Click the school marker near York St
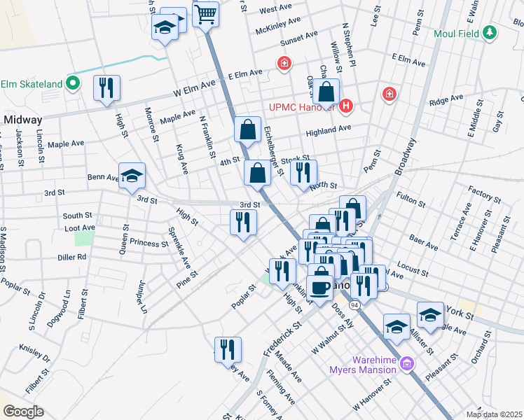This screenshot has height=420, width=524. point(430,314)
